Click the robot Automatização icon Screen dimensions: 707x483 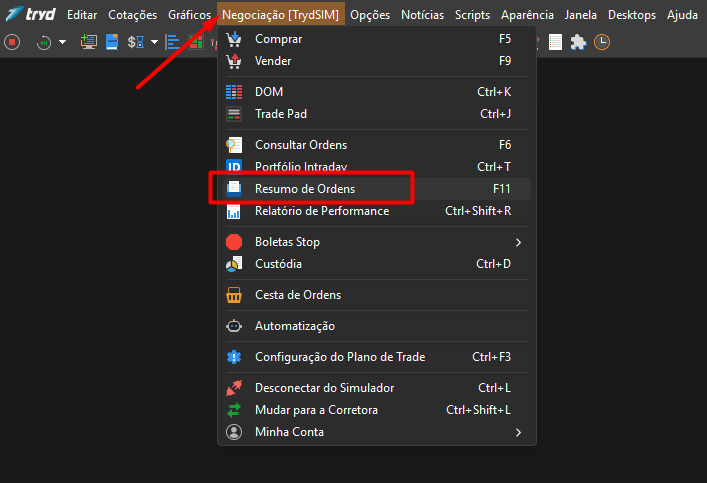click(x=234, y=326)
